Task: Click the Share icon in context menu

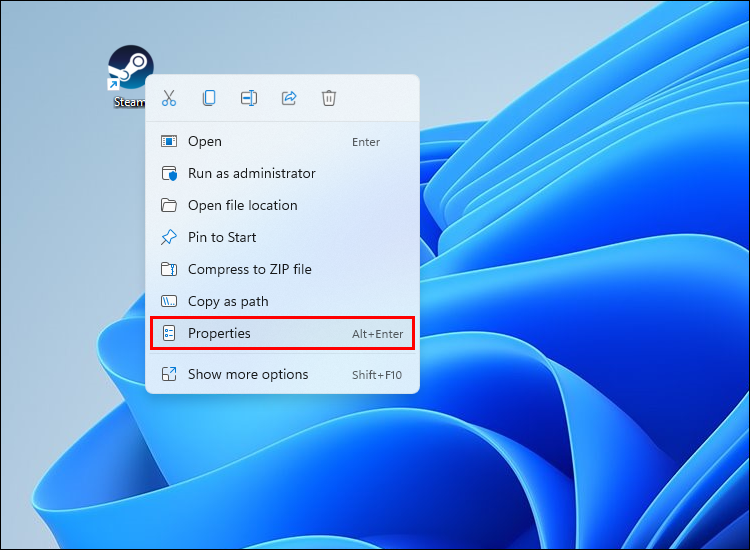Action: click(289, 98)
